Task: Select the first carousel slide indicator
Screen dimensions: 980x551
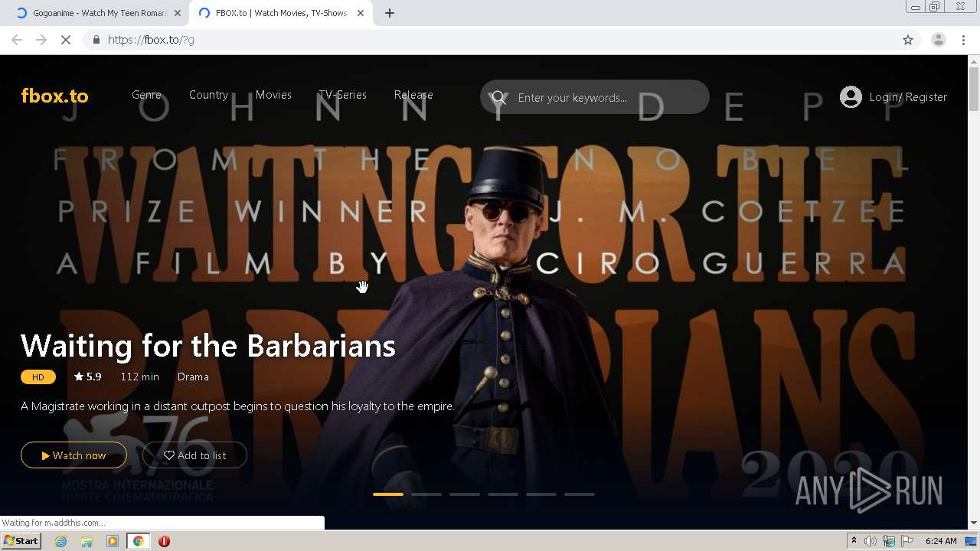Action: [388, 494]
